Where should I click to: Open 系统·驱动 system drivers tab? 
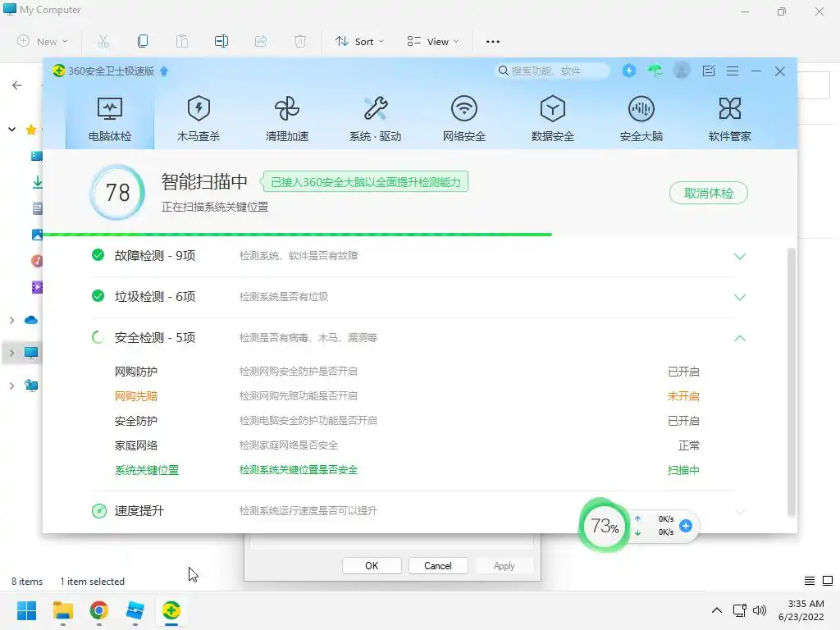coord(375,120)
